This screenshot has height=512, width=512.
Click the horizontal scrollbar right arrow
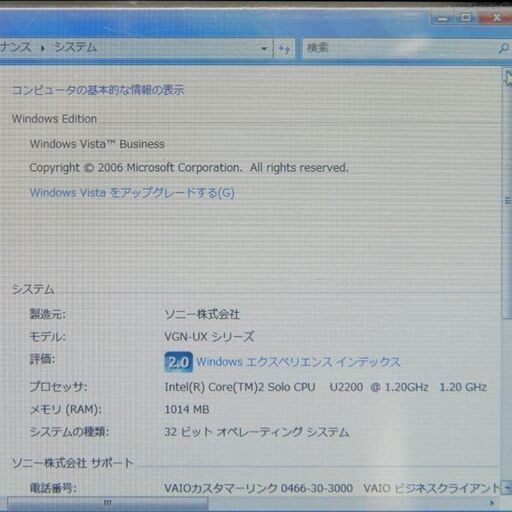point(492,503)
